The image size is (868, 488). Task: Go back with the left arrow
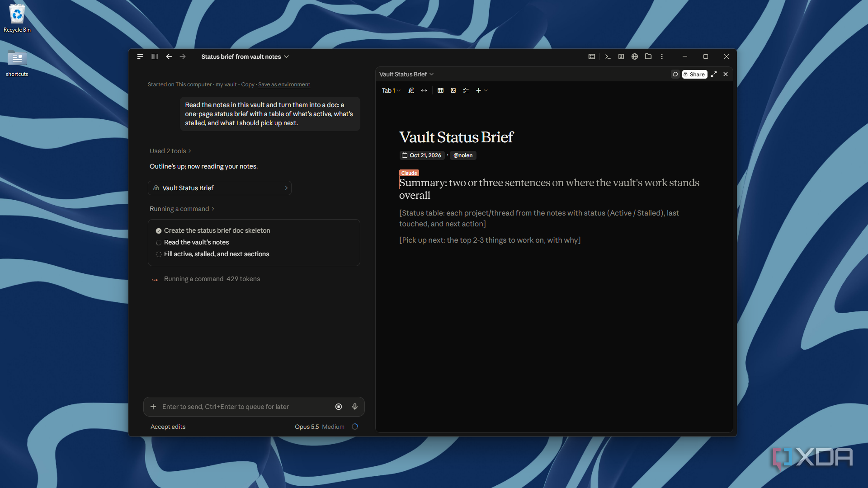169,56
